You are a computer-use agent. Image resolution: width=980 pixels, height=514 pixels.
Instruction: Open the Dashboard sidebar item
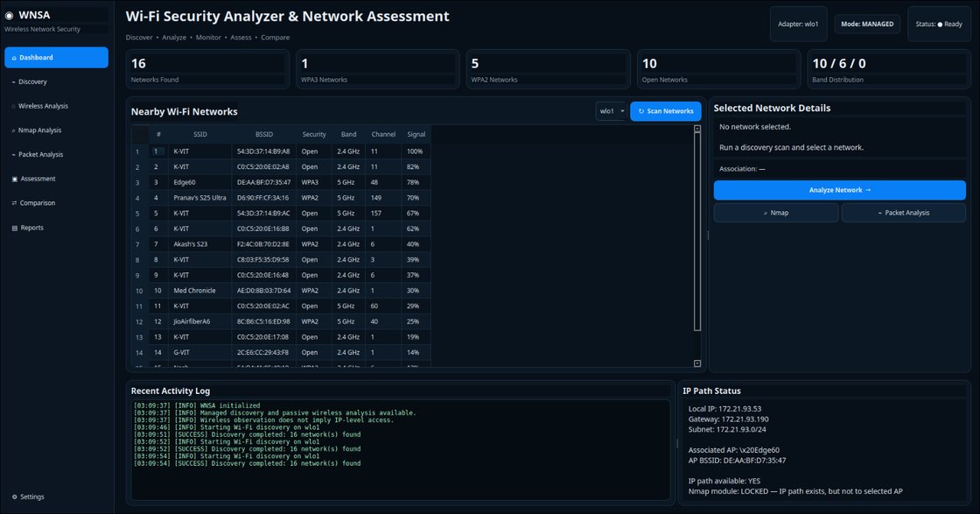pos(56,58)
